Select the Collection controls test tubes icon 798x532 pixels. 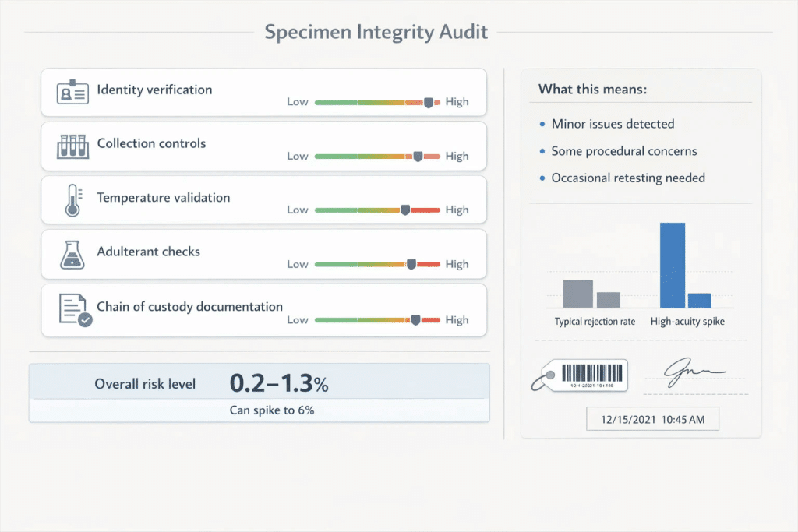pyautogui.click(x=72, y=146)
